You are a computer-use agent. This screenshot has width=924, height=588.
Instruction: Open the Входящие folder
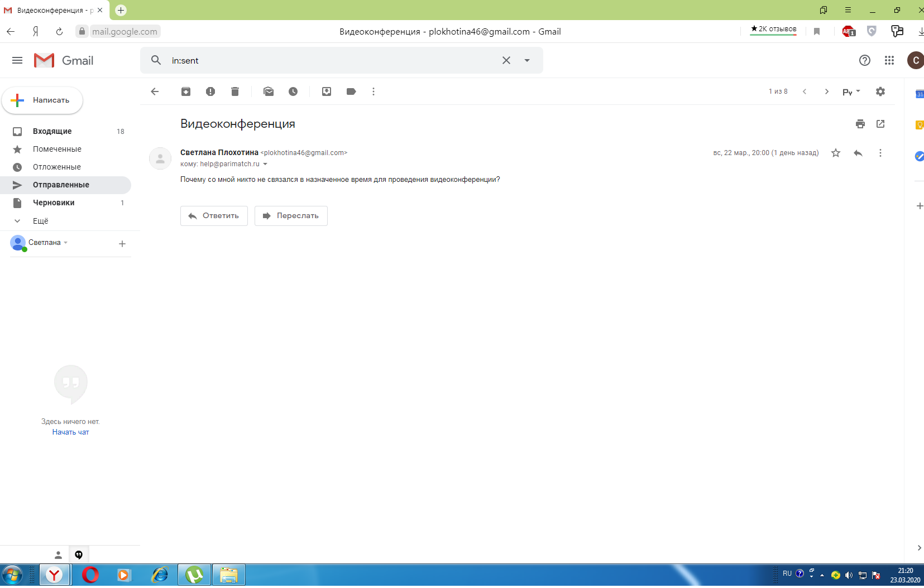click(52, 131)
